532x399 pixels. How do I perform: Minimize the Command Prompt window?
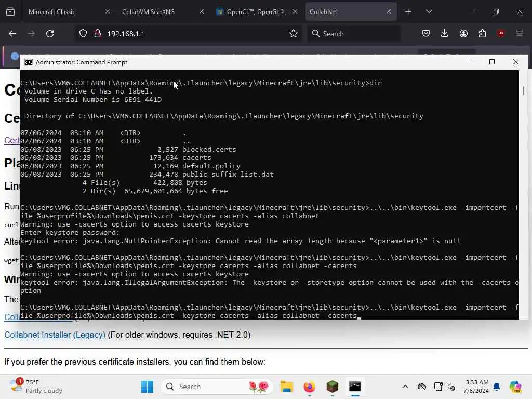coord(469,62)
